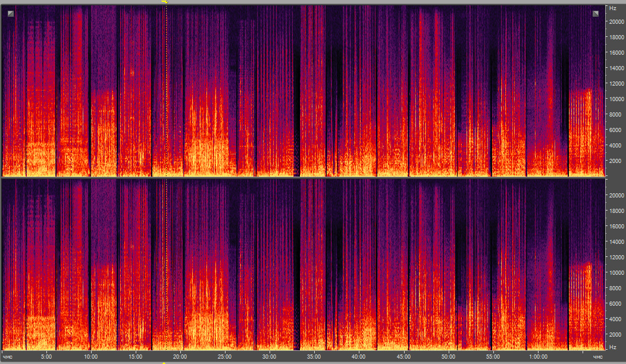Click 10000 on the lower channel frequency scale
The width and height of the screenshot is (626, 364).
615,272
